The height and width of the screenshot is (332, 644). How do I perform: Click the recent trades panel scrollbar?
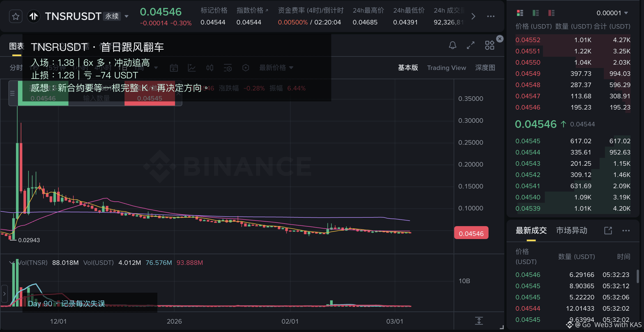click(x=638, y=276)
